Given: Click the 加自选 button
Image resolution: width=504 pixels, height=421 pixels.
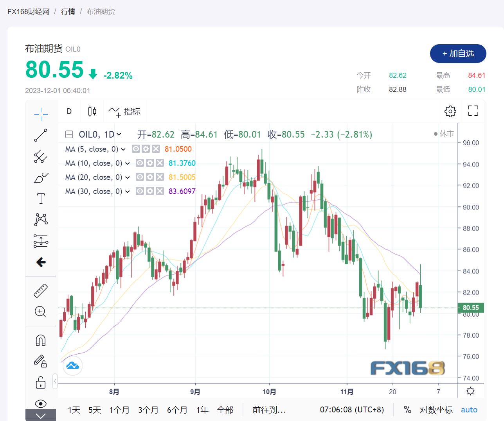Looking at the screenshot, I should 458,54.
